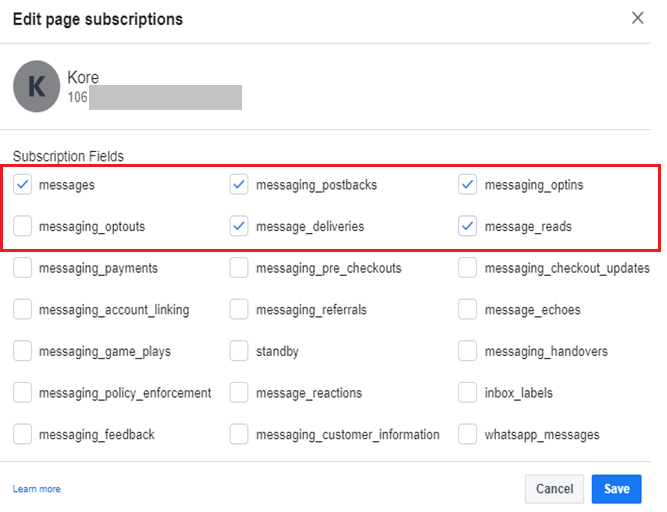667x512 pixels.
Task: Select the messaging_pre_checkouts checkbox
Action: (x=239, y=268)
